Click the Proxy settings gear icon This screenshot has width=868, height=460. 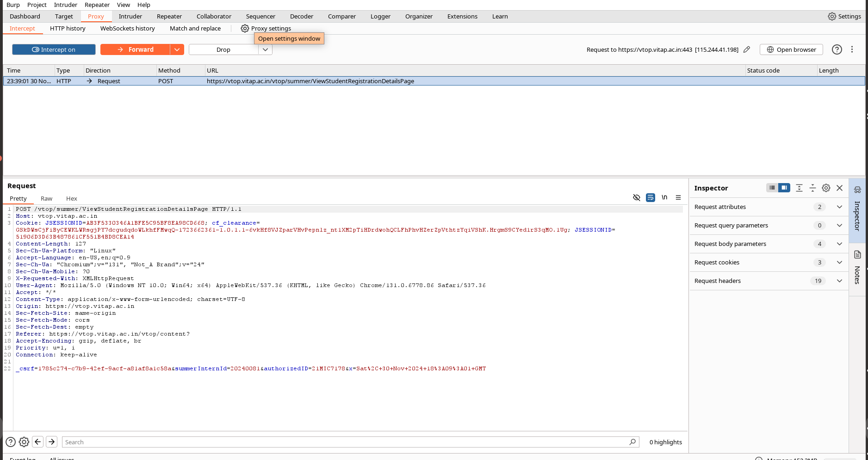coord(245,29)
